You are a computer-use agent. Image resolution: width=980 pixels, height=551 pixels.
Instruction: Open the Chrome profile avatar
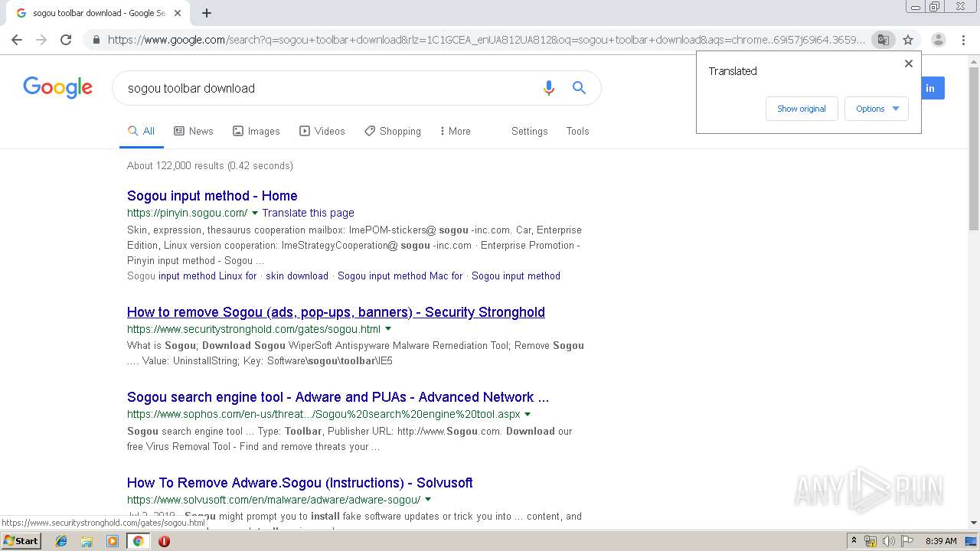click(x=938, y=40)
